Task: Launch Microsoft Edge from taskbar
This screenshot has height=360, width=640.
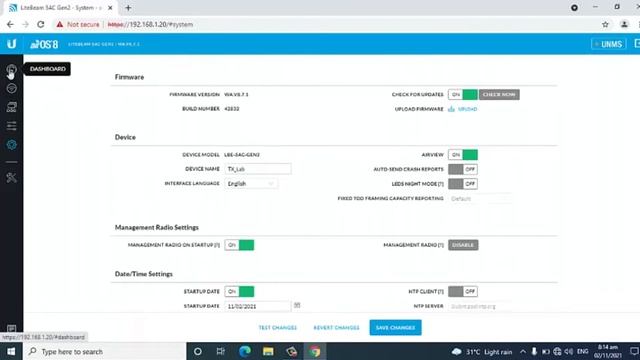Action: tap(244, 351)
